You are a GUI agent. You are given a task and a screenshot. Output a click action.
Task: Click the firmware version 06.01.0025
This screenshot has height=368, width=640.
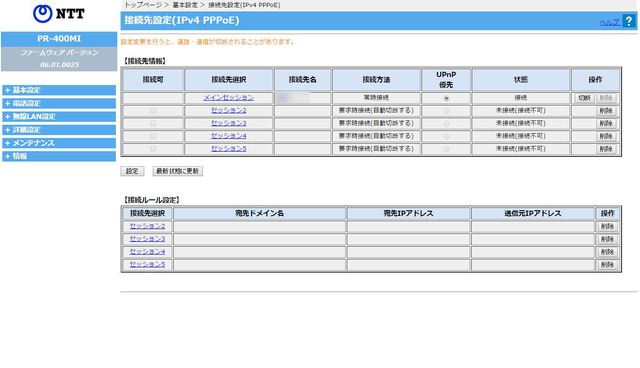(60, 64)
